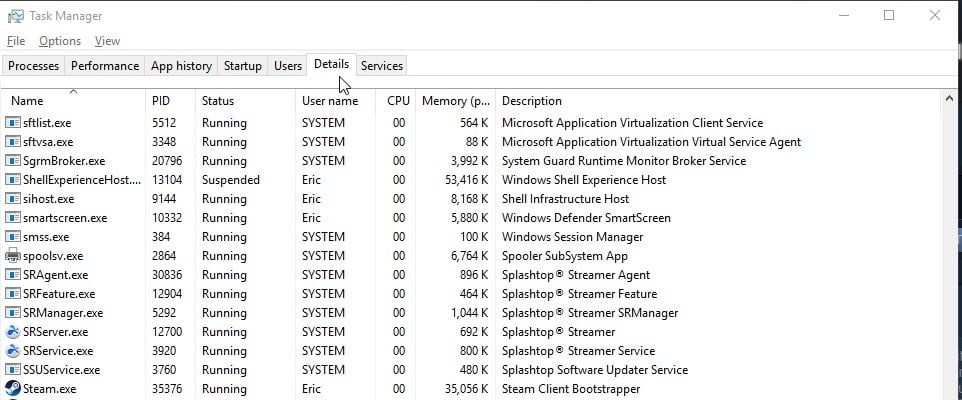Viewport: 962px width, 400px height.
Task: Click the sftlist.exe process icon
Action: 13,123
